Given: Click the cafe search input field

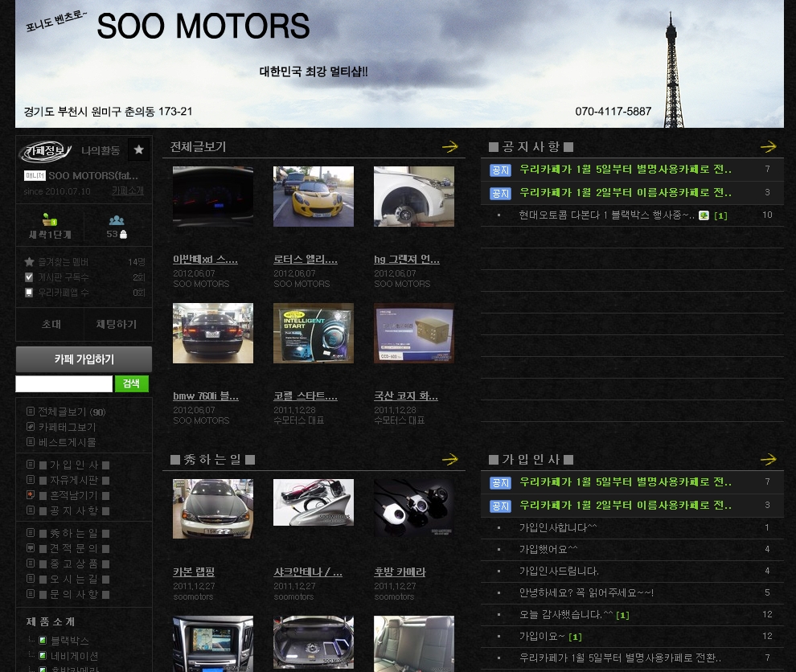Looking at the screenshot, I should 64,383.
